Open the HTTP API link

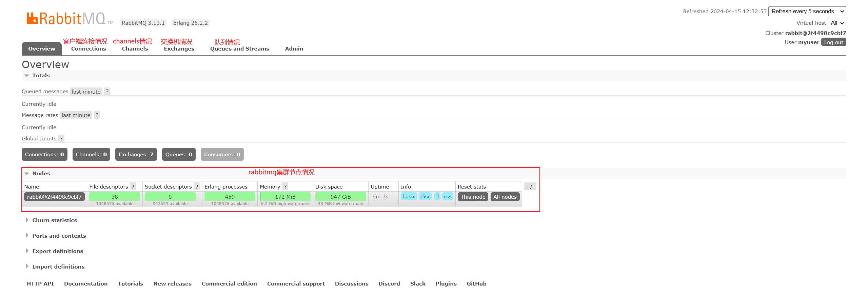coord(40,284)
